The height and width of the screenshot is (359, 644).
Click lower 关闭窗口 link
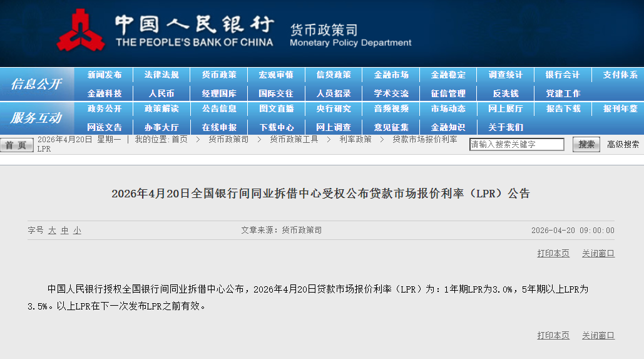point(598,336)
